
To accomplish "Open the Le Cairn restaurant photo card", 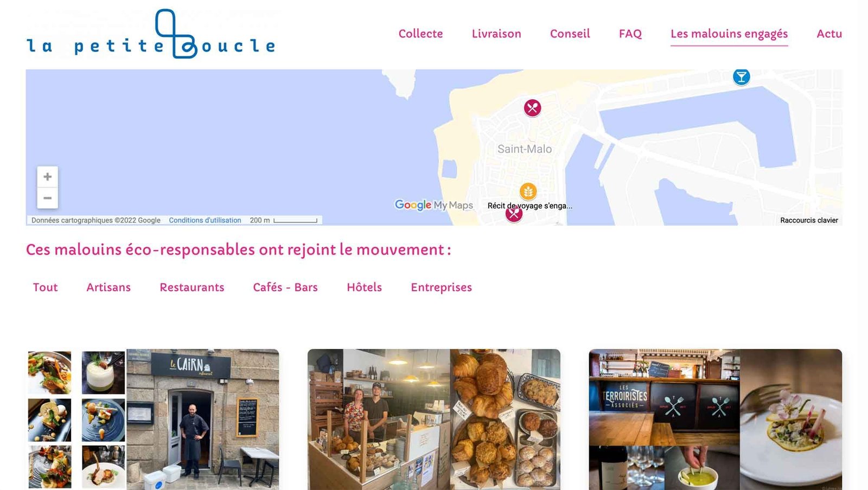I will pyautogui.click(x=152, y=419).
